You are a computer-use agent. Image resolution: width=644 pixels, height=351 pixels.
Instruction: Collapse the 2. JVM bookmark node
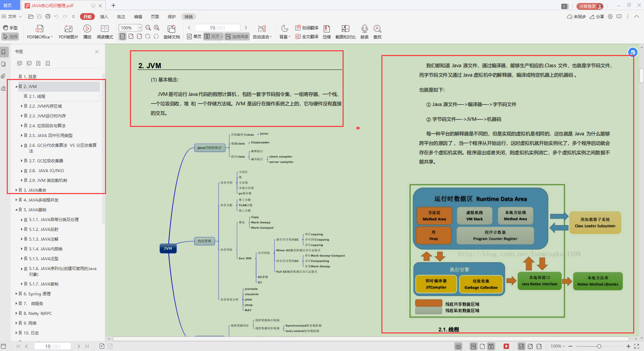coord(16,86)
